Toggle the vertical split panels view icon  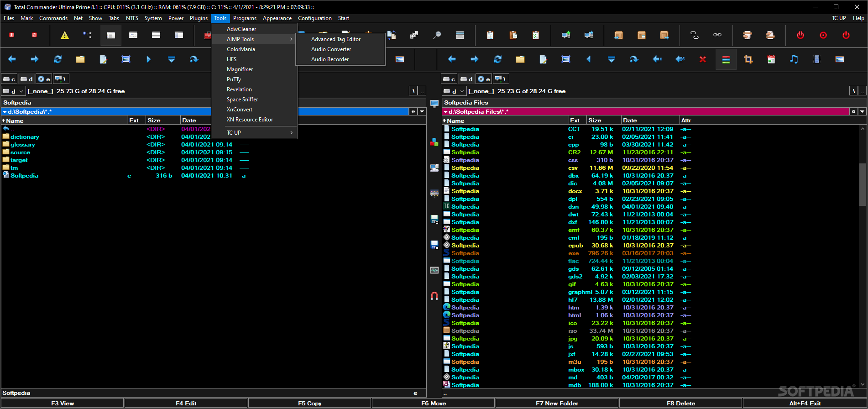coord(179,35)
